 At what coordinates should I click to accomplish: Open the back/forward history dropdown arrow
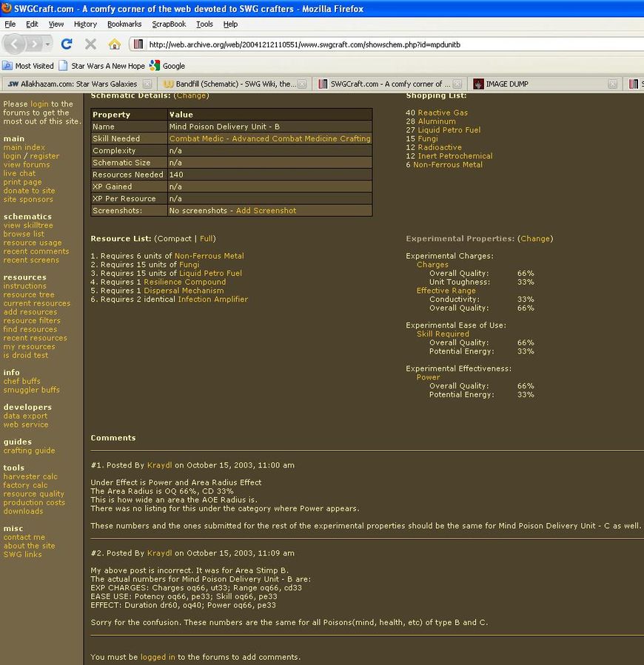click(x=49, y=44)
